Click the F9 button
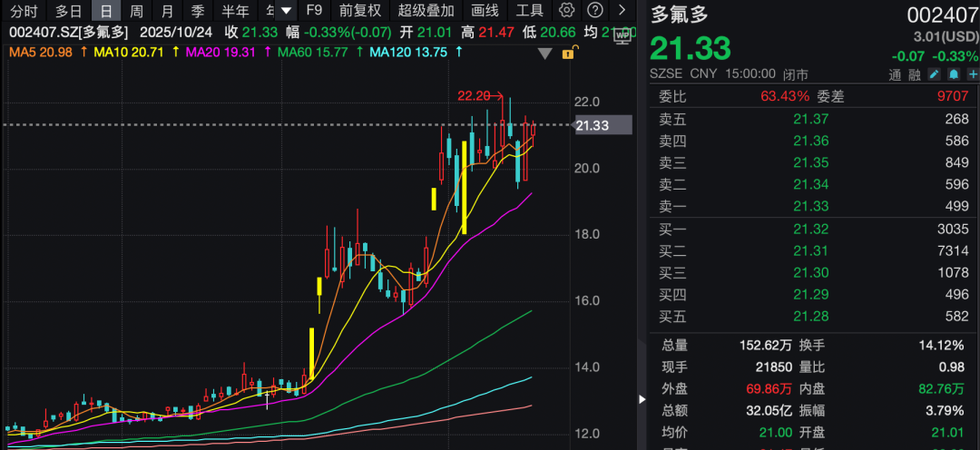980x450 pixels. pos(314,11)
